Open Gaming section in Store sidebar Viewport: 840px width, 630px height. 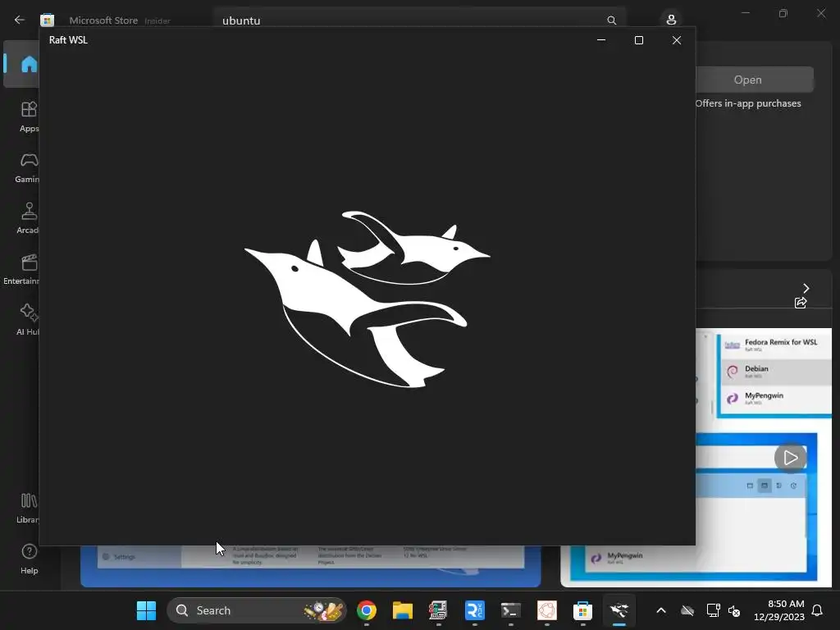(28, 167)
